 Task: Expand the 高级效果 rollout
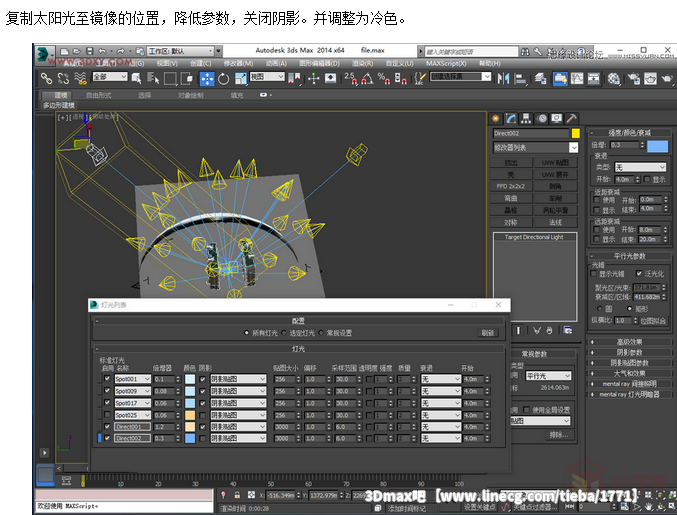(x=629, y=341)
